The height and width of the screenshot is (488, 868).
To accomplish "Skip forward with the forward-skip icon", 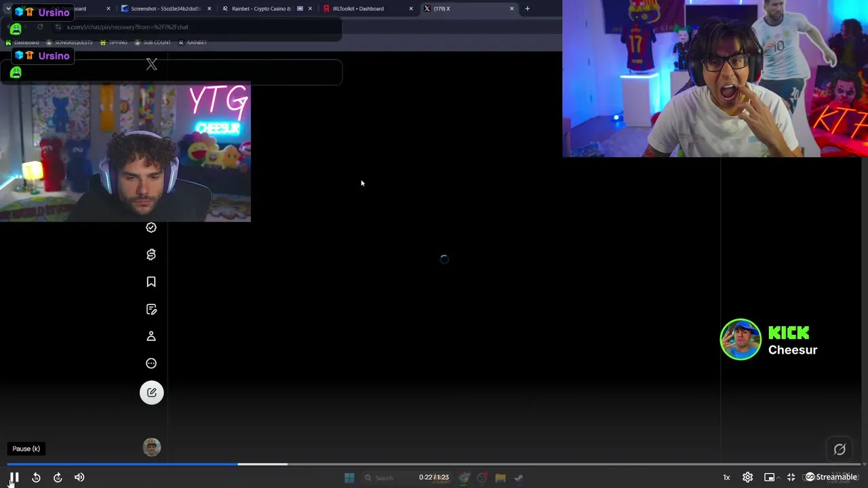I will 58,477.
